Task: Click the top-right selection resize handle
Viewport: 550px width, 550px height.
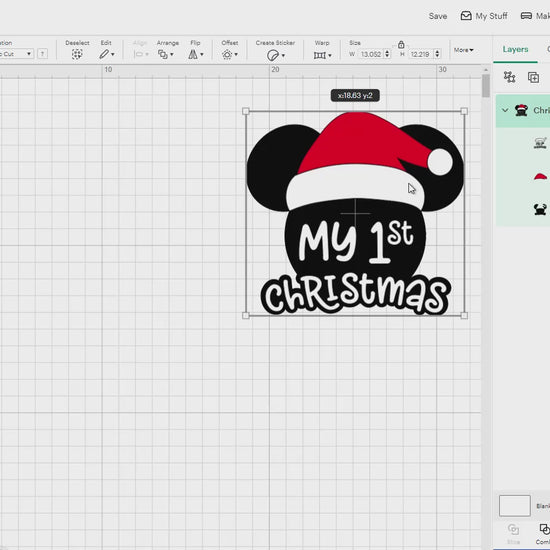Action: click(464, 111)
